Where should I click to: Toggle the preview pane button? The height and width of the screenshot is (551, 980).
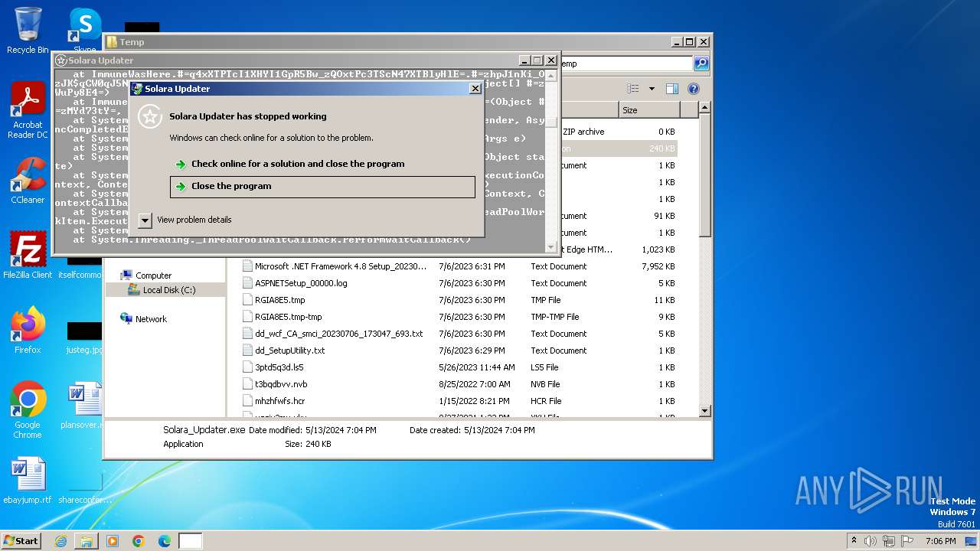[x=671, y=89]
